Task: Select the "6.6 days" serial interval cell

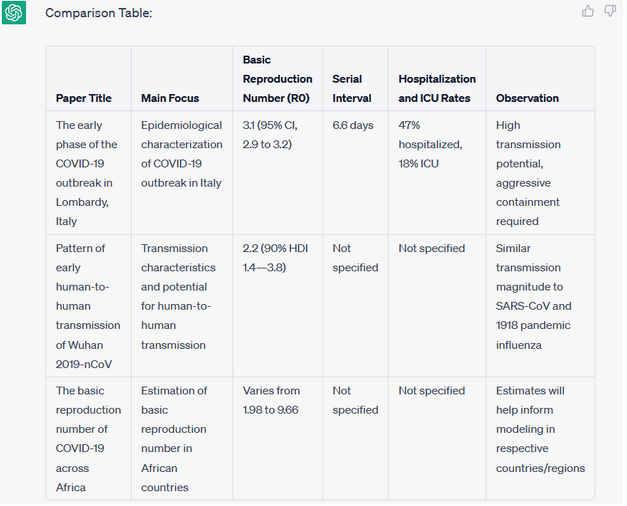Action: 352,126
